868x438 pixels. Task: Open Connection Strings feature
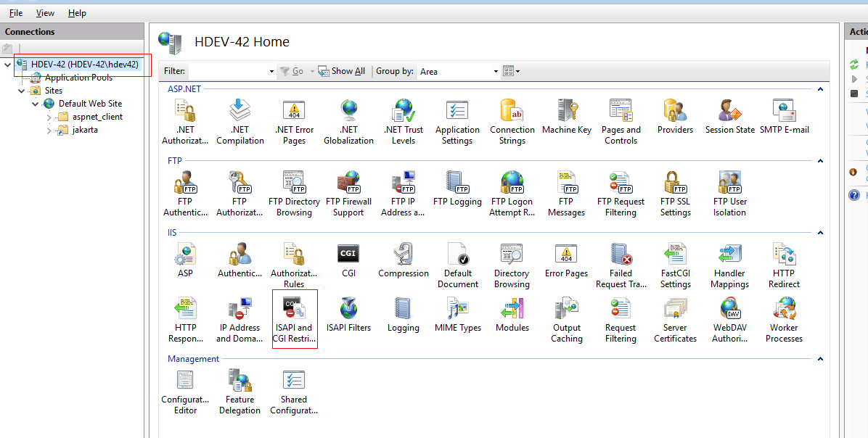click(x=512, y=122)
